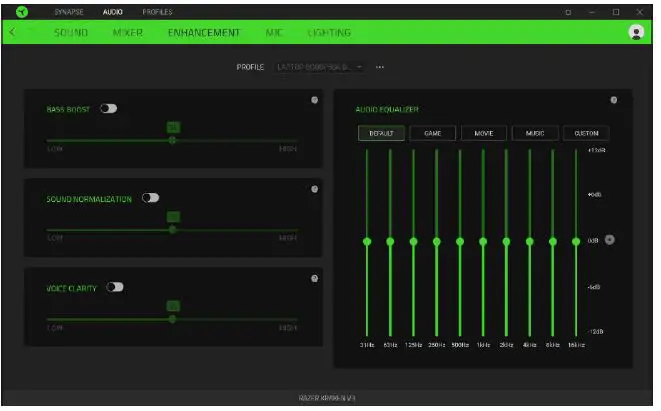This screenshot has height=411, width=661.
Task: Click the small square title-bar icon left of minimize
Action: [568, 12]
